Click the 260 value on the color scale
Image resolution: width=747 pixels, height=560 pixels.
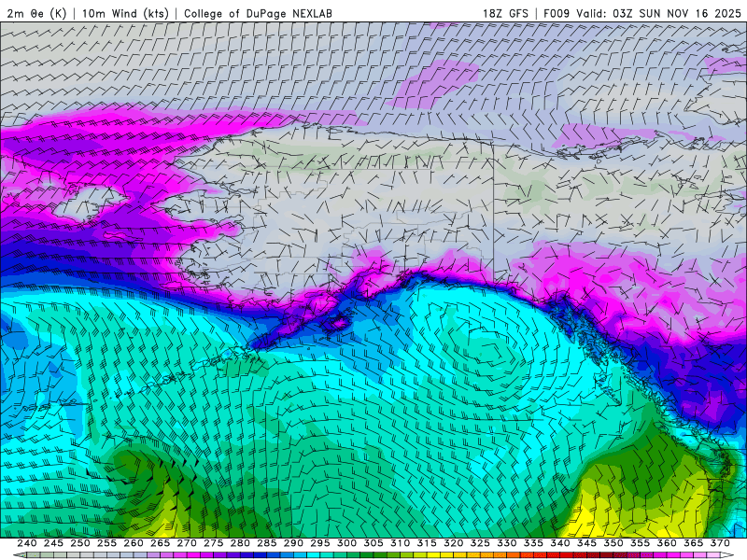[134, 543]
